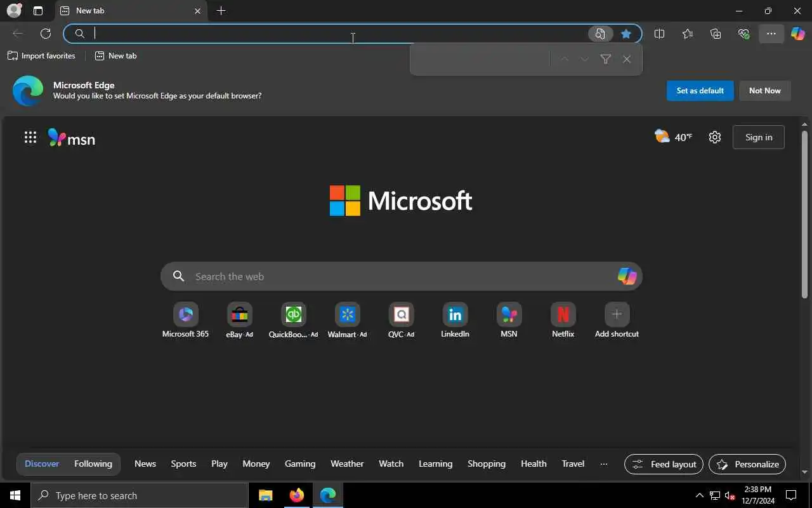
Task: Open Settings and more ellipsis menu
Action: click(771, 34)
